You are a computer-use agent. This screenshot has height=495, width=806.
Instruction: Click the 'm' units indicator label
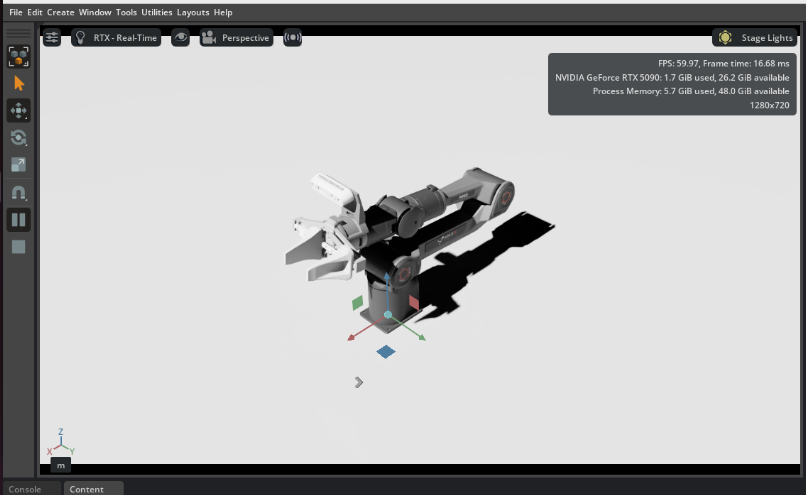tap(61, 466)
